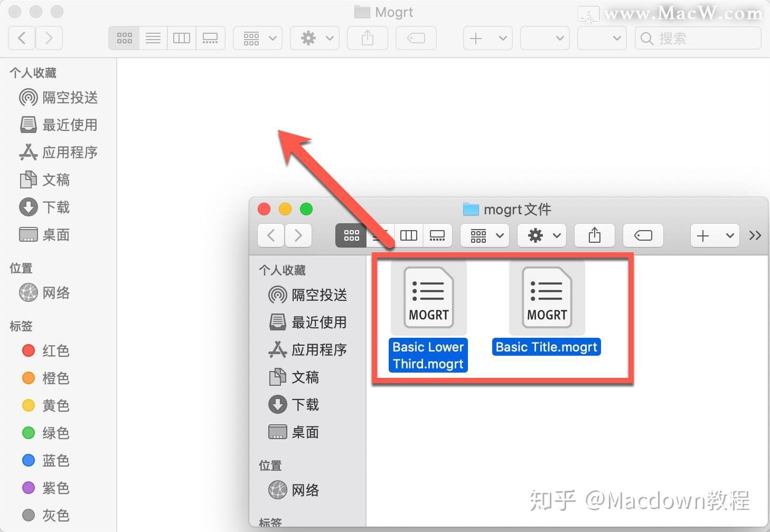Click inside the search (搜索) field
Viewport: 770px width, 532px height.
[x=697, y=37]
